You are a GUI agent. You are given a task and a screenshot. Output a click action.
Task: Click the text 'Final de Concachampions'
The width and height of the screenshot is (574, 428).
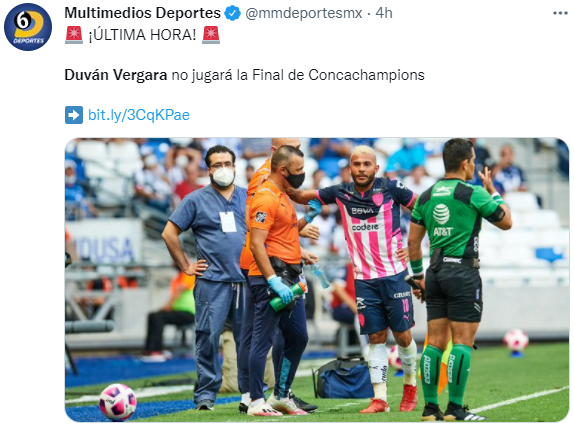(338, 75)
